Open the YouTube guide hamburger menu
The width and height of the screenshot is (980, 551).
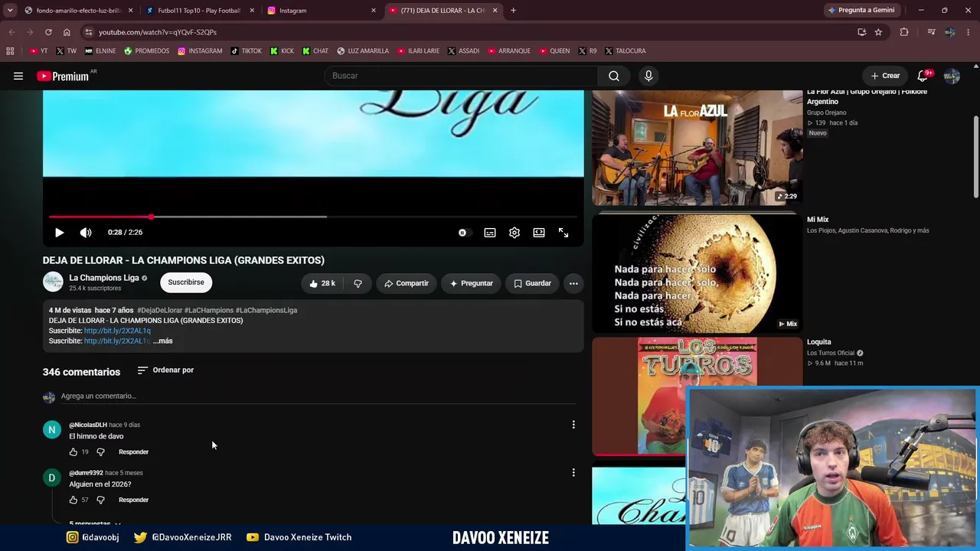[x=18, y=76]
